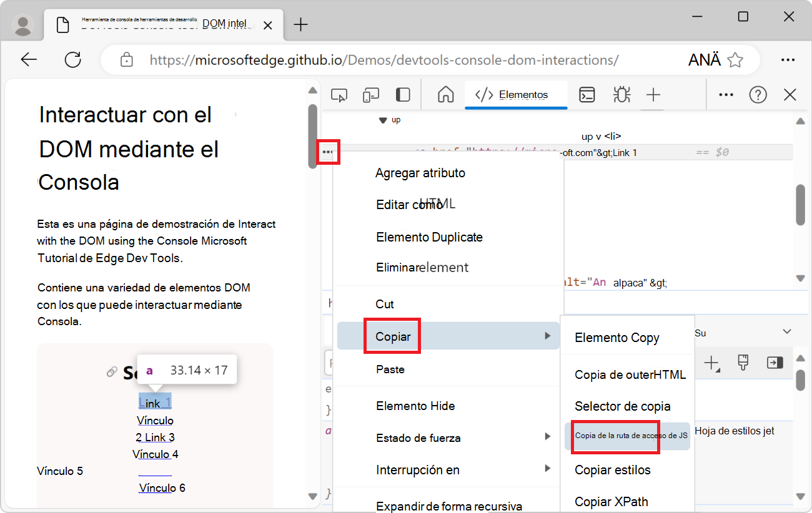Select Editar como HTML
The image size is (812, 513).
click(x=415, y=203)
